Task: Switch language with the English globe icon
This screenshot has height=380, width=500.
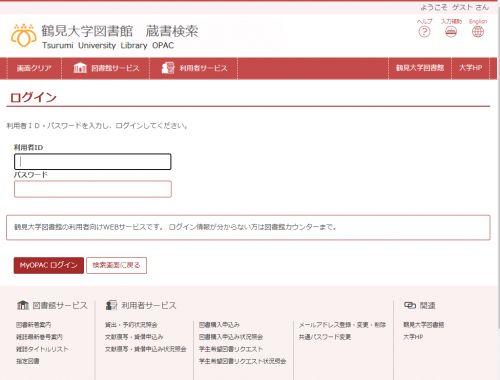Action: [478, 32]
